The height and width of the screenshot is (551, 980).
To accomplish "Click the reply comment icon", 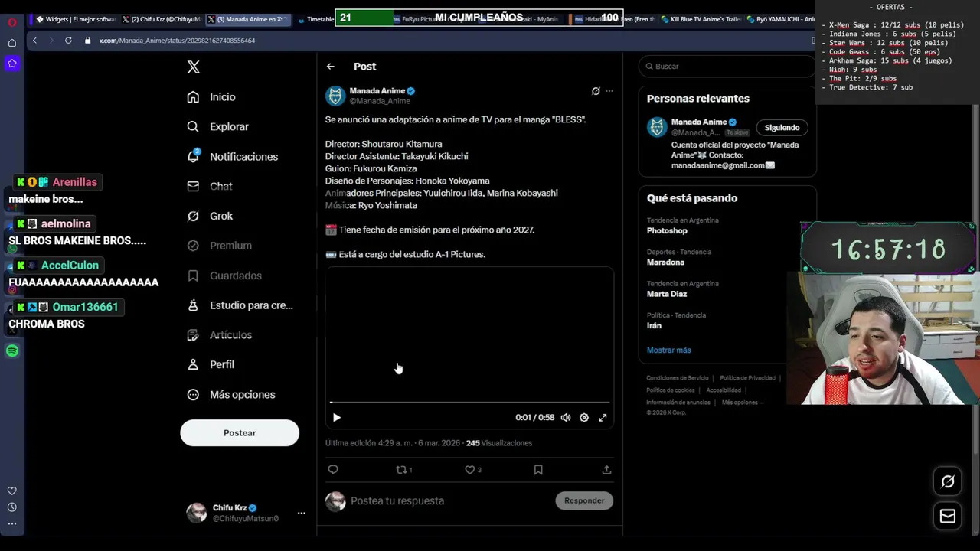I will point(333,470).
